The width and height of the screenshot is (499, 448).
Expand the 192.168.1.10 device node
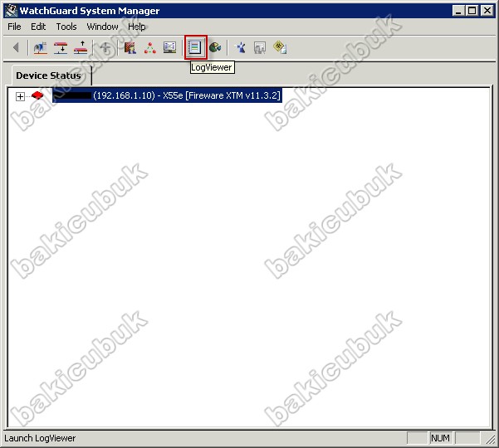click(x=20, y=96)
